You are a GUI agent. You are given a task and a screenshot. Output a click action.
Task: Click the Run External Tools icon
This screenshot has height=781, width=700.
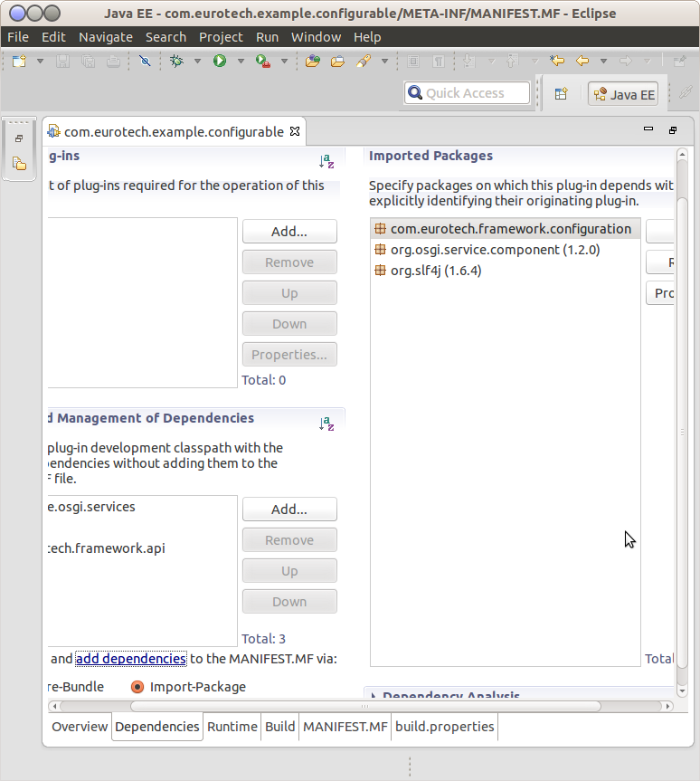(263, 62)
